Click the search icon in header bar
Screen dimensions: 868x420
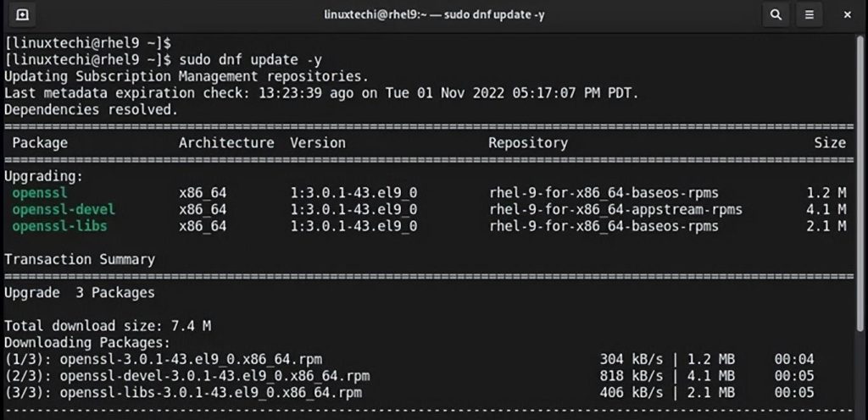click(776, 15)
